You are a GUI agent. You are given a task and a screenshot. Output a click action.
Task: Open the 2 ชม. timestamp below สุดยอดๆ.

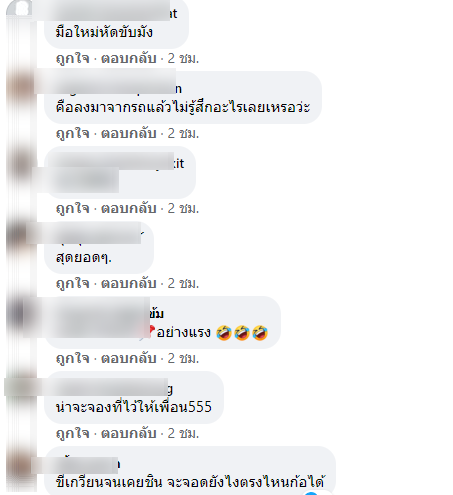[183, 283]
